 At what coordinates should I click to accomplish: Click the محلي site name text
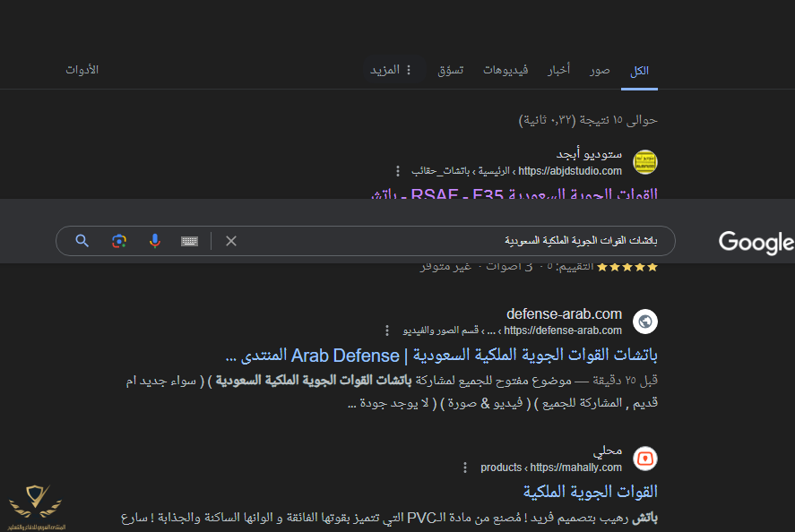608,450
